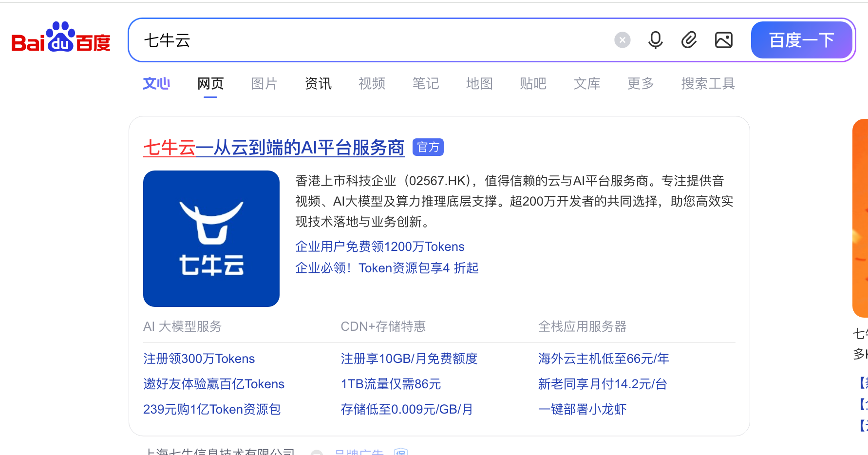Viewport: 868px width, 455px height.
Task: Focus the search field containing 七牛云
Action: (370, 40)
